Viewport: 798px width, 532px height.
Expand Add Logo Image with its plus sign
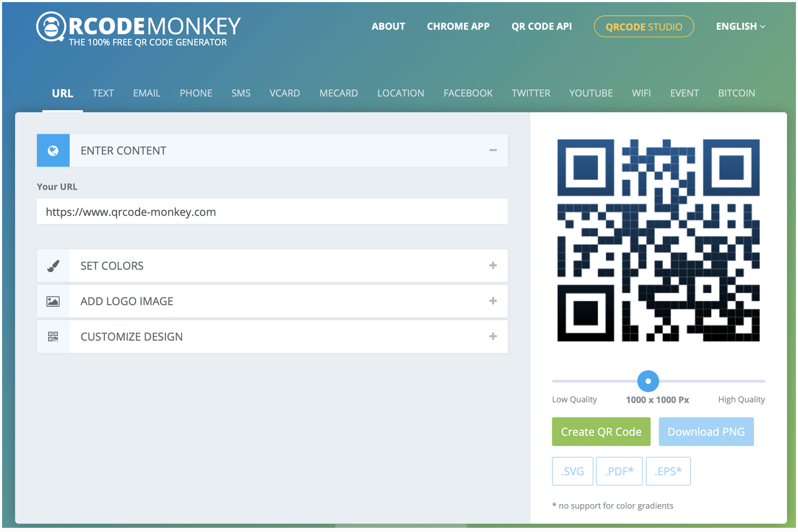coord(493,301)
